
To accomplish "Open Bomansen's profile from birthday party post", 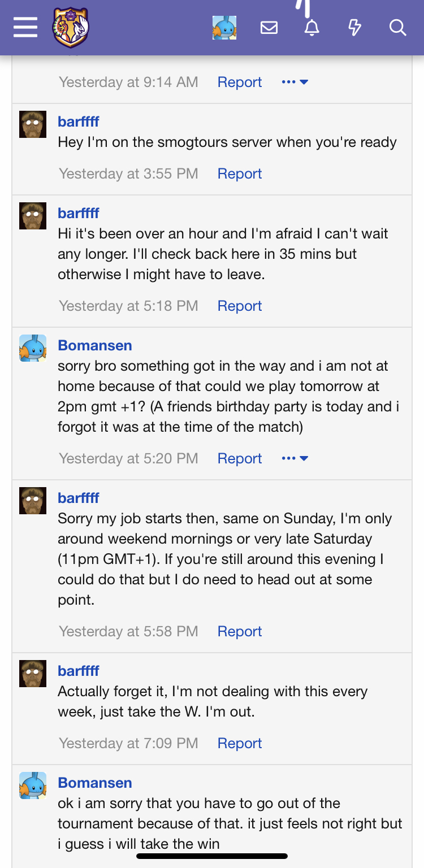I will point(95,345).
